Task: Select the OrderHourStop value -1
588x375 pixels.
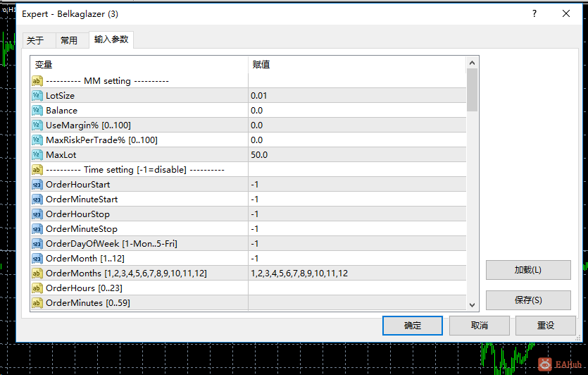Action: [255, 214]
